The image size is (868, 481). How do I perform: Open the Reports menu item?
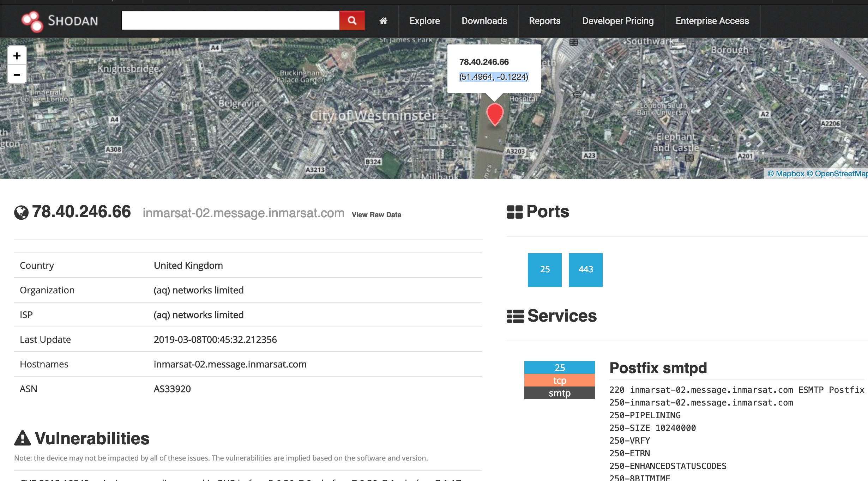point(544,21)
